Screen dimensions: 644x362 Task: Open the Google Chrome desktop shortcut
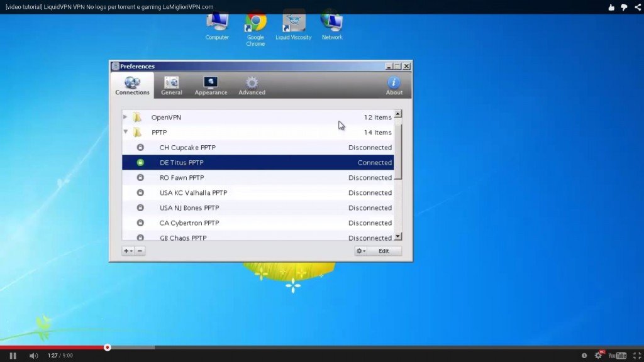pos(255,28)
